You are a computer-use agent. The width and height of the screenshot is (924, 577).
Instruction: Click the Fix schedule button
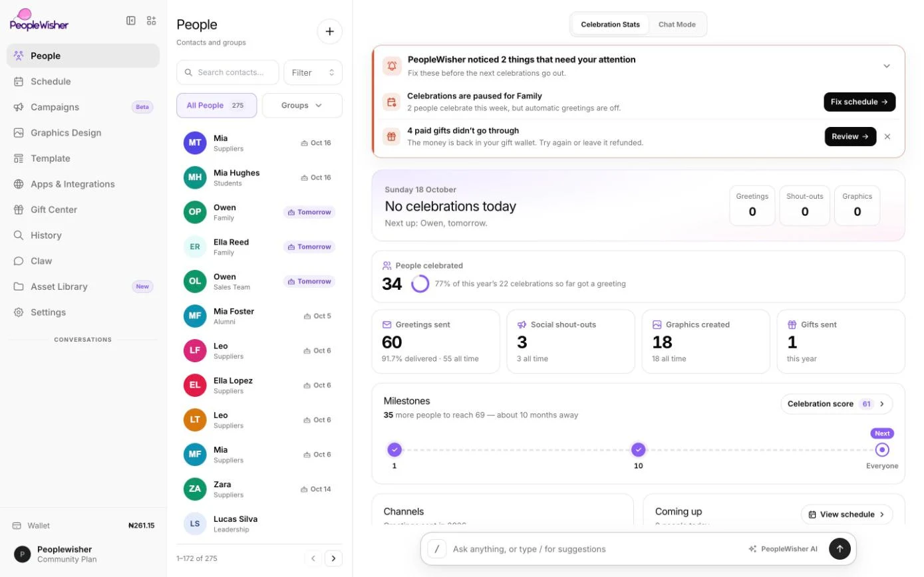(x=859, y=102)
